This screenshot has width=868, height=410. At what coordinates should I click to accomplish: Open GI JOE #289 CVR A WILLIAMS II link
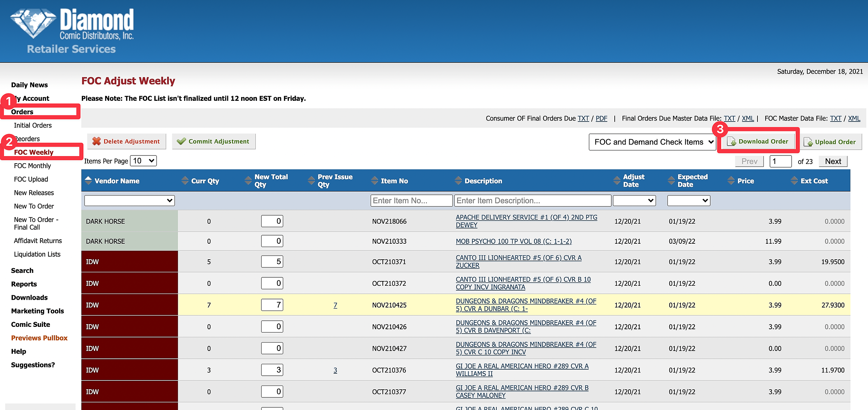pyautogui.click(x=522, y=370)
